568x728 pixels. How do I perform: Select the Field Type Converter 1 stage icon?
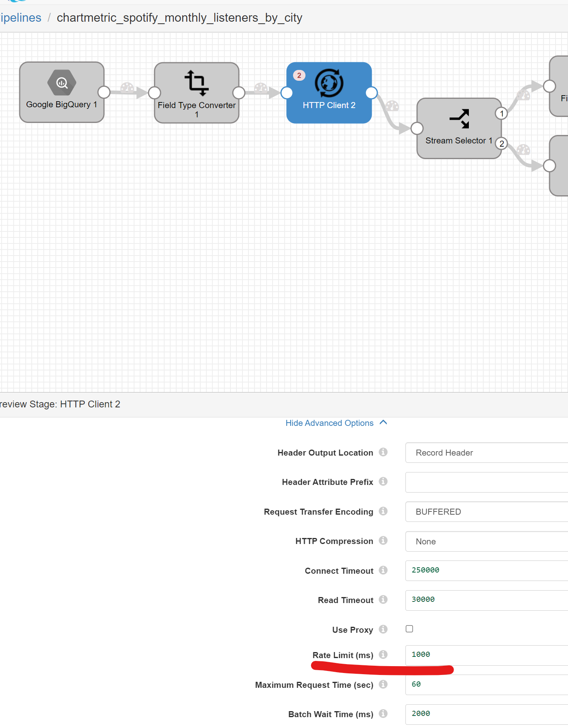pyautogui.click(x=196, y=83)
